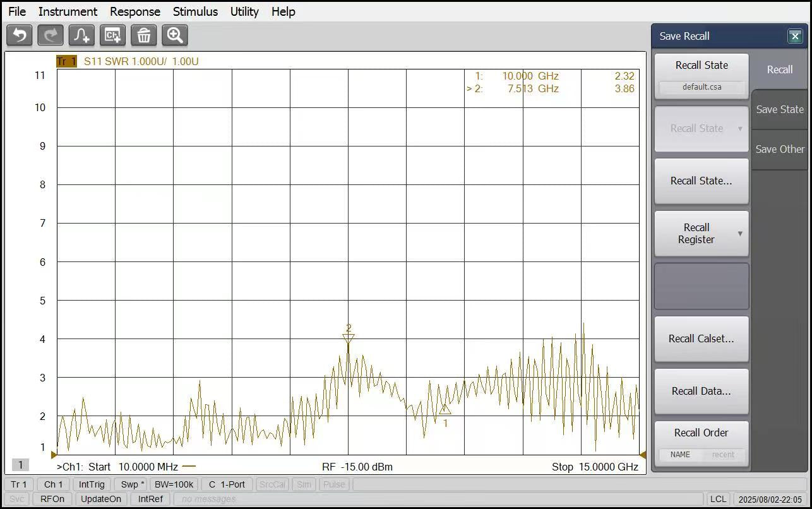Click the Svc status indicator
Image resolution: width=812 pixels, height=509 pixels.
[18, 499]
